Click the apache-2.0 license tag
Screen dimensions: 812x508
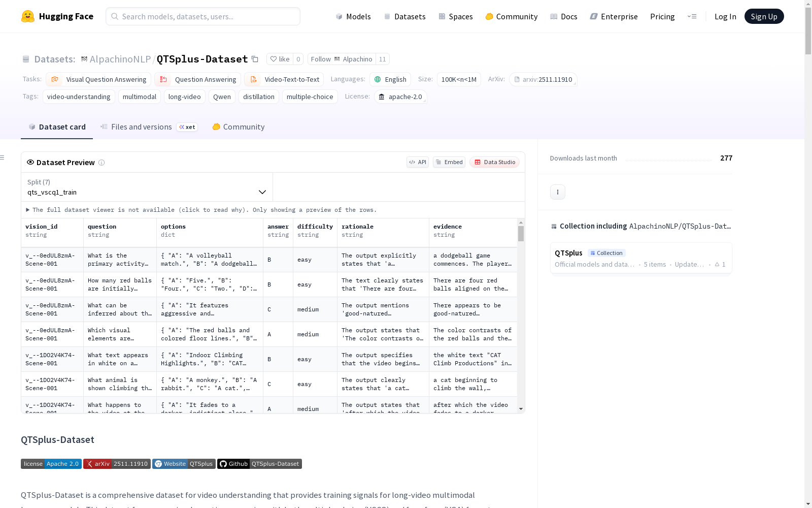click(400, 97)
